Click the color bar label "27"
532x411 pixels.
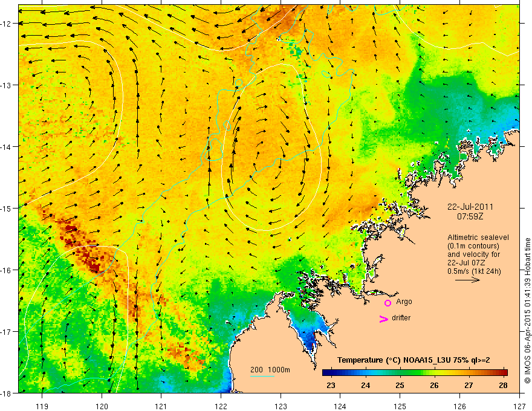point(469,385)
